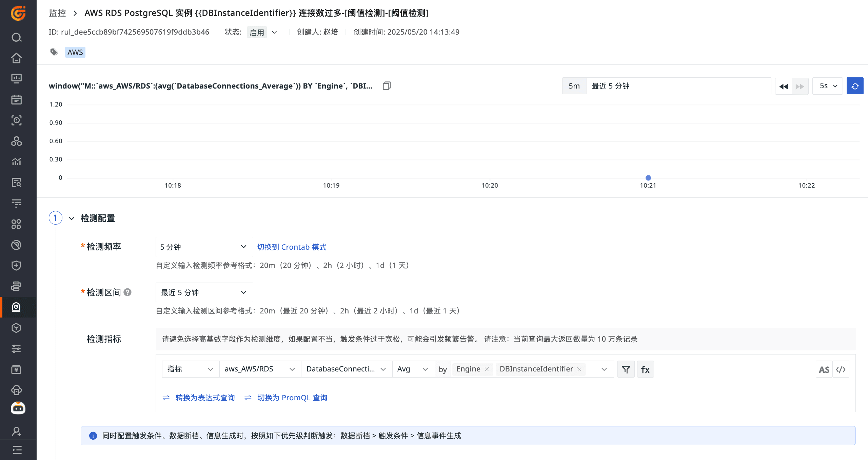Set an alias with the AS button

[x=824, y=369]
